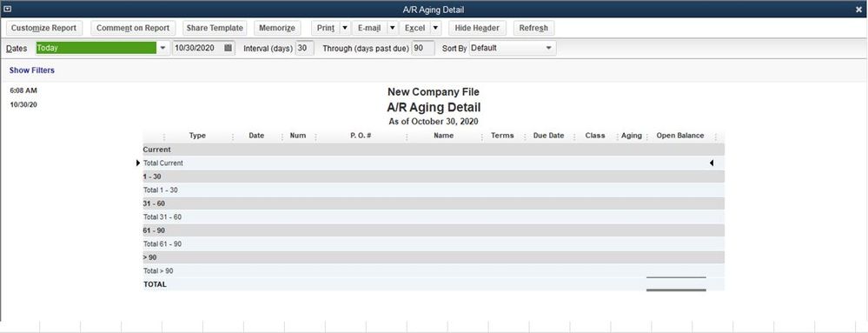
Task: Click the Open Balance column header
Action: pyautogui.click(x=680, y=136)
